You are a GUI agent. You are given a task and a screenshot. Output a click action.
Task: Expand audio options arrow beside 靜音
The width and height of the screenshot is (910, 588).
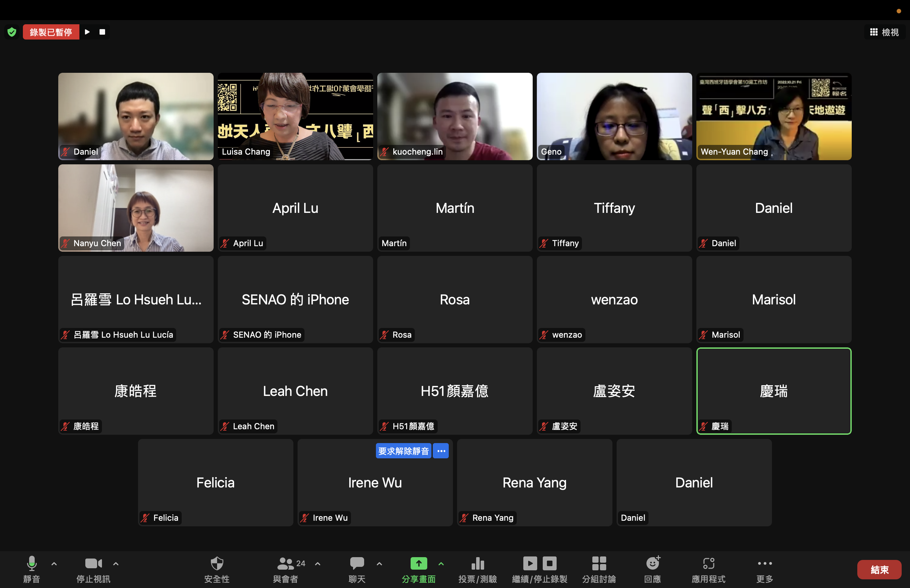tap(54, 564)
